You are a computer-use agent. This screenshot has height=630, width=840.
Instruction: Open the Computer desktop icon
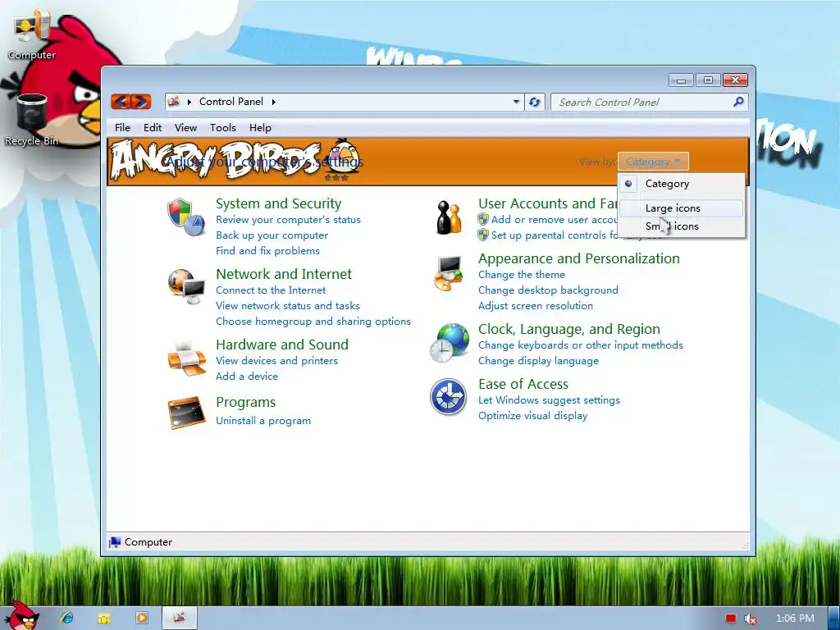click(32, 36)
